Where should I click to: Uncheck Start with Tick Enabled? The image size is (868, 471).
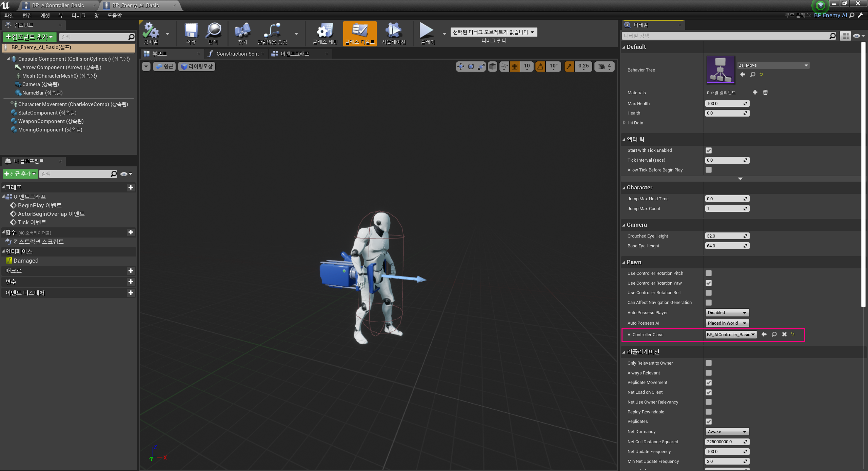point(709,150)
